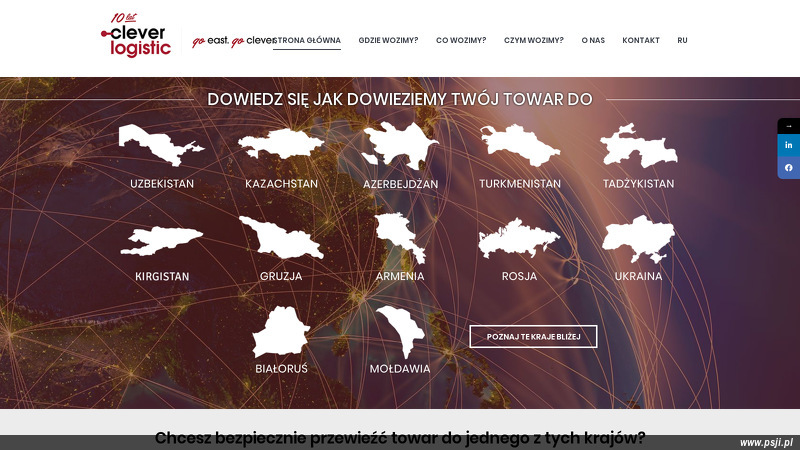This screenshot has height=450, width=800.
Task: Select the Kazachstan map shape
Action: pos(281,144)
